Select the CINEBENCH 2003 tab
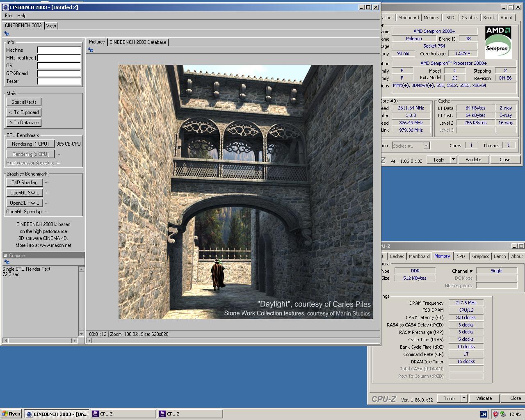Viewport: 525px width, 420px height. (x=23, y=25)
